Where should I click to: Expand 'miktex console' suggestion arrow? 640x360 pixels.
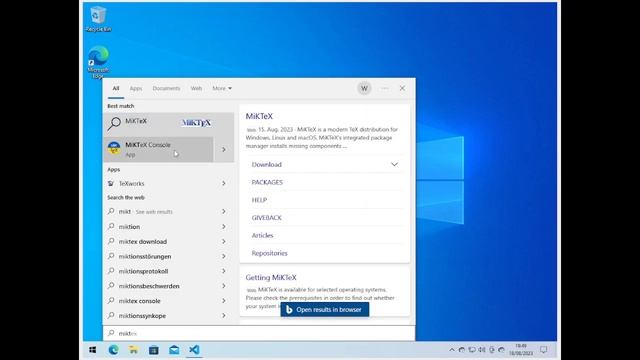[x=224, y=301]
